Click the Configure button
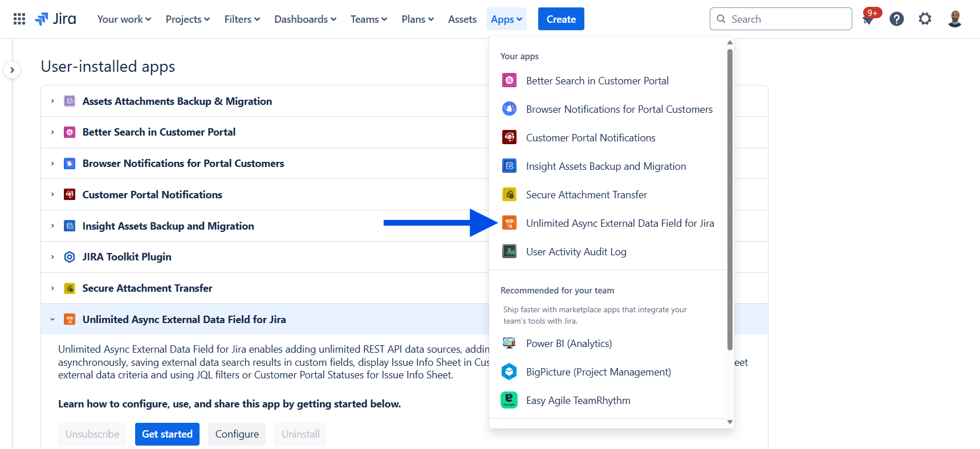 tap(237, 434)
